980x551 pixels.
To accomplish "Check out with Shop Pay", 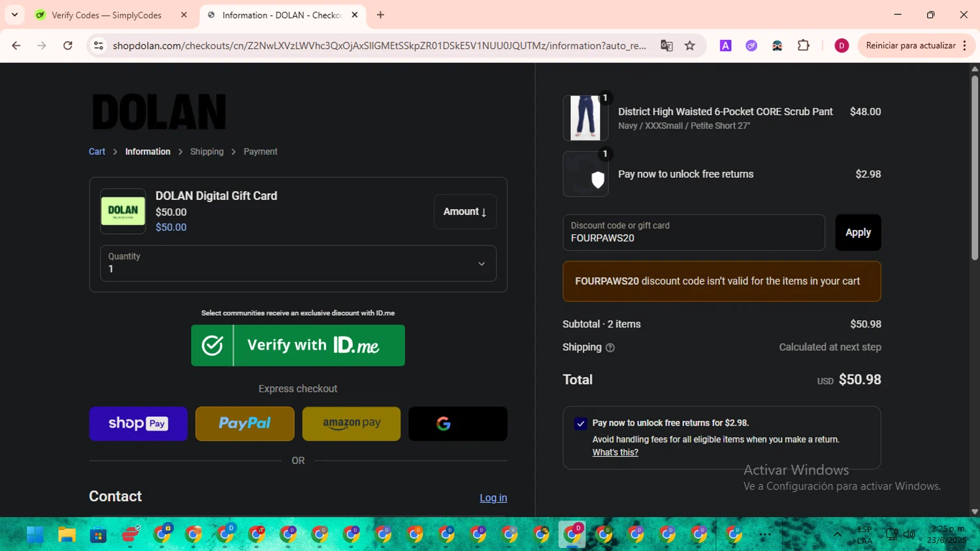I will pos(139,424).
